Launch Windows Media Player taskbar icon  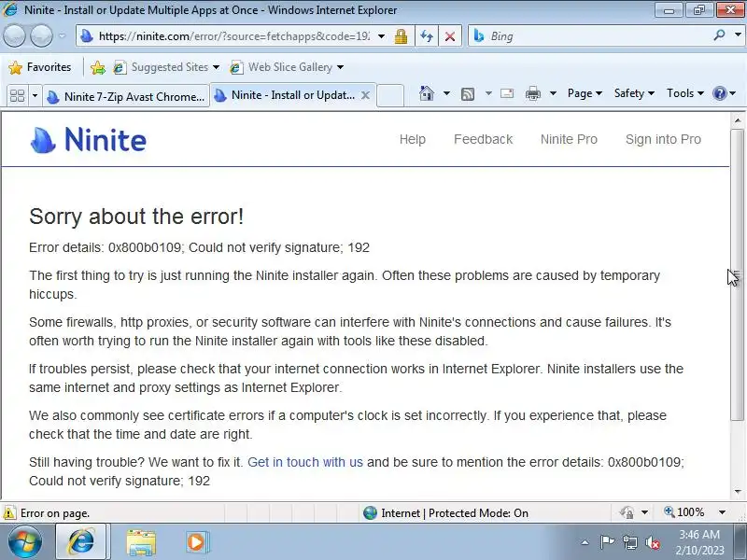(196, 542)
